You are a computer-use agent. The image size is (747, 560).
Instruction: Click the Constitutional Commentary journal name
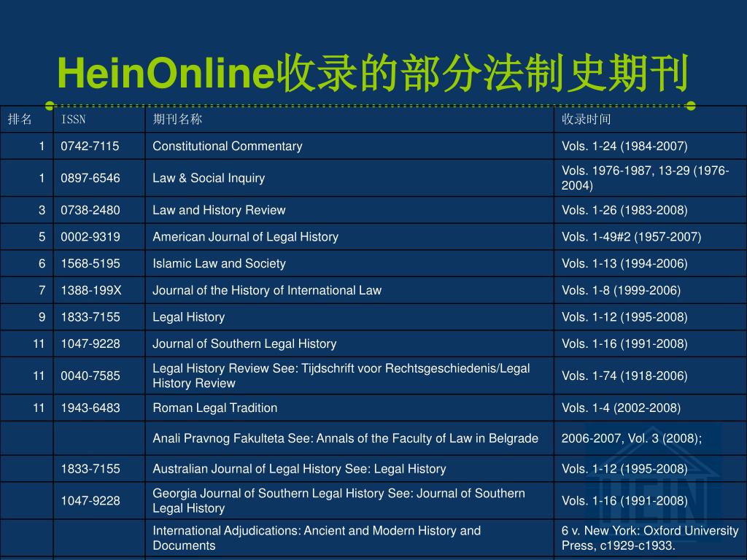coord(228,146)
